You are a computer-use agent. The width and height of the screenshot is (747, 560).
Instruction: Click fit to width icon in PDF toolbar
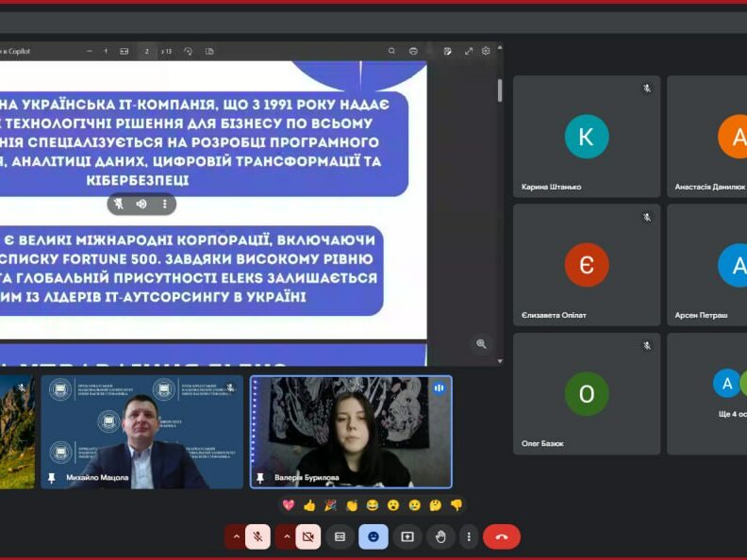coord(124,51)
